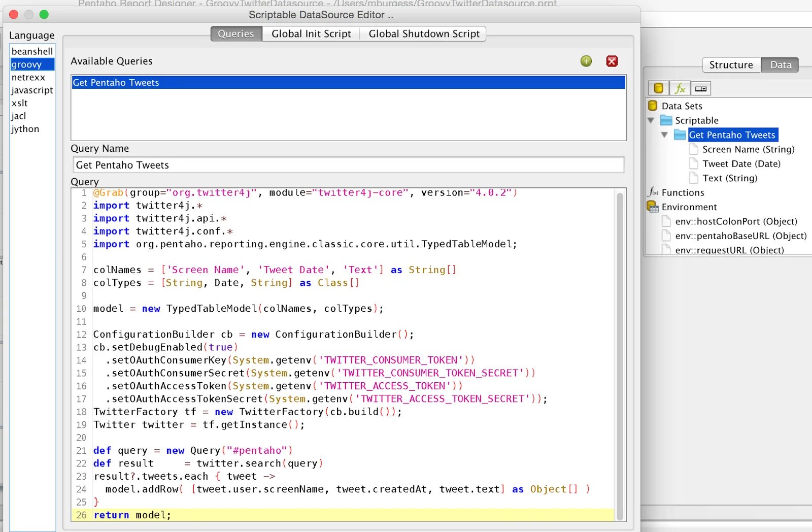Zoom the editor window with the green button
The image size is (812, 532).
[x=44, y=15]
